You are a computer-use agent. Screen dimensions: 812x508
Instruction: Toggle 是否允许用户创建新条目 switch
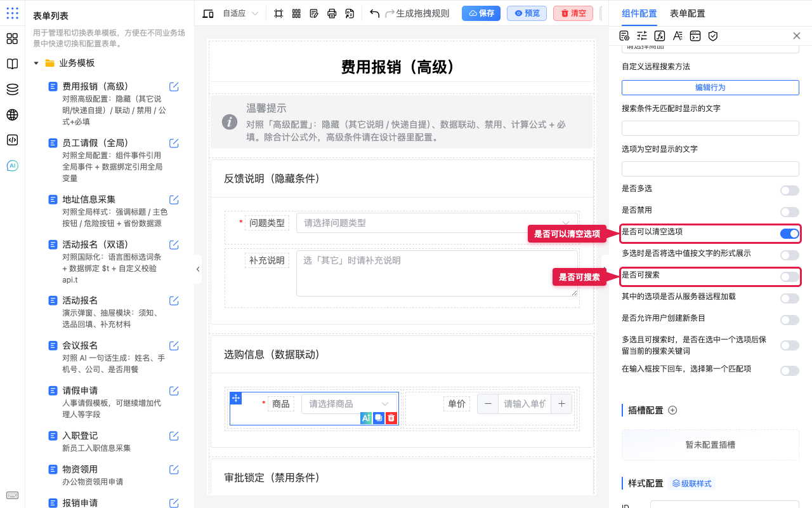pos(790,320)
